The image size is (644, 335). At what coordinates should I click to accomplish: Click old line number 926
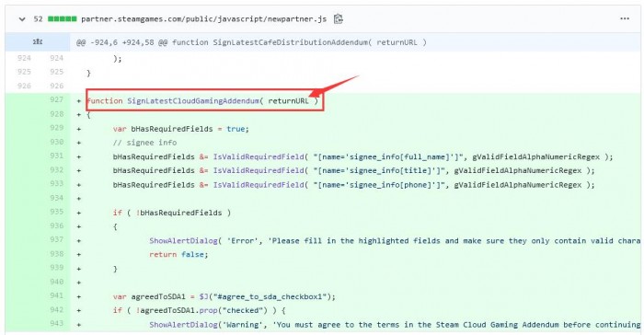(24, 86)
